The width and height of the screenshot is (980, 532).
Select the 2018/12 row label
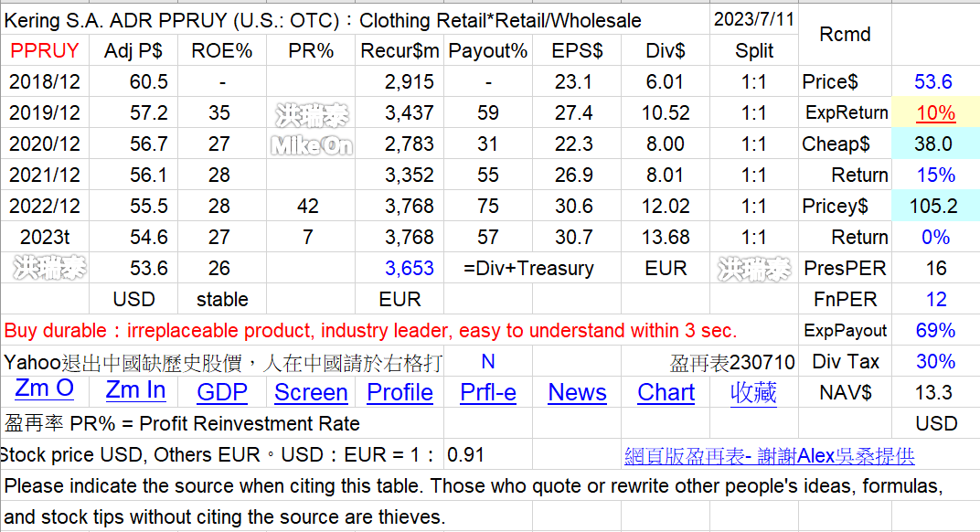click(x=45, y=82)
